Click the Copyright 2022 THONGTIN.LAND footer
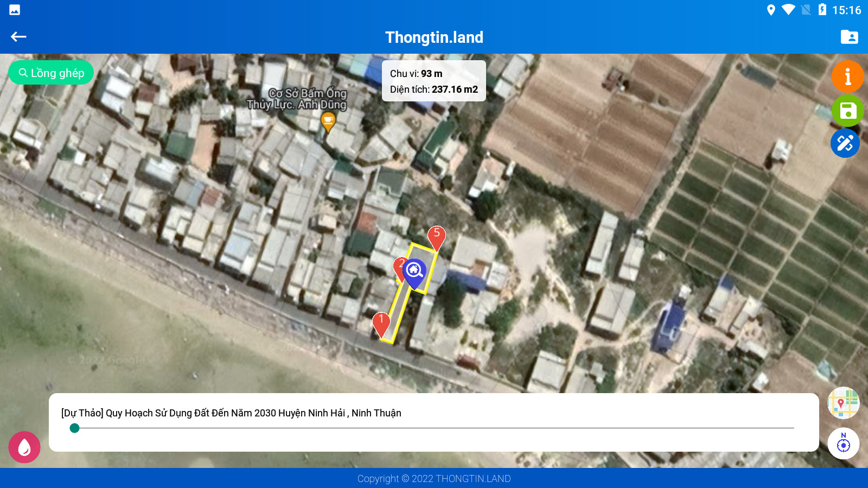Image resolution: width=868 pixels, height=488 pixels. click(x=434, y=479)
